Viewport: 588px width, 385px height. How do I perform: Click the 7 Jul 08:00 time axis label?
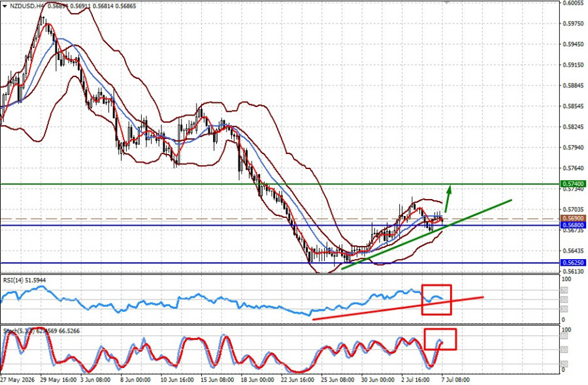tap(455, 379)
